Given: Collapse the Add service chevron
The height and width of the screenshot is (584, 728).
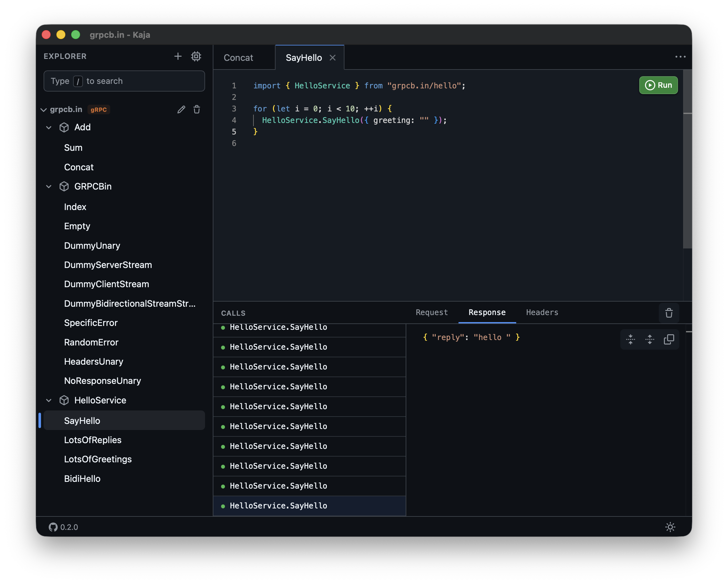Looking at the screenshot, I should click(x=49, y=127).
